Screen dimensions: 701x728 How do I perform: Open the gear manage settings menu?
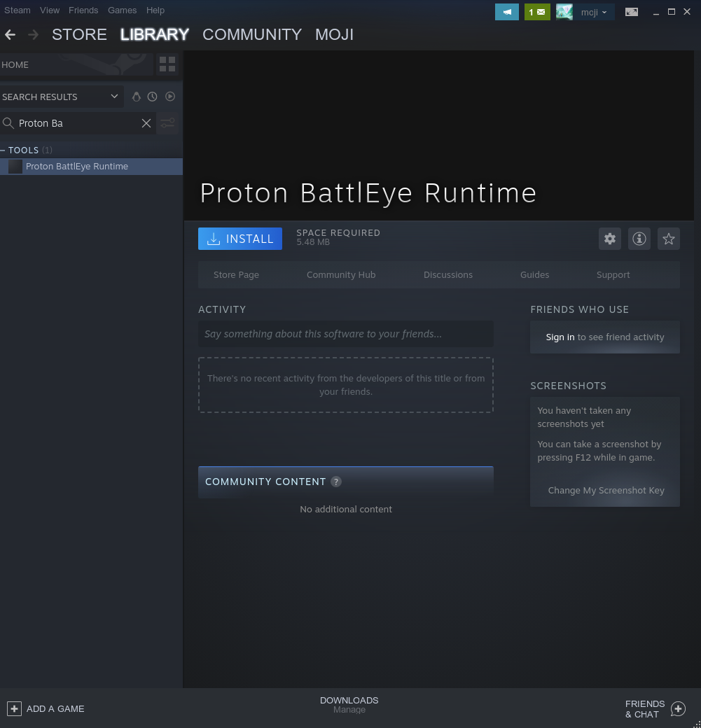[x=609, y=239]
